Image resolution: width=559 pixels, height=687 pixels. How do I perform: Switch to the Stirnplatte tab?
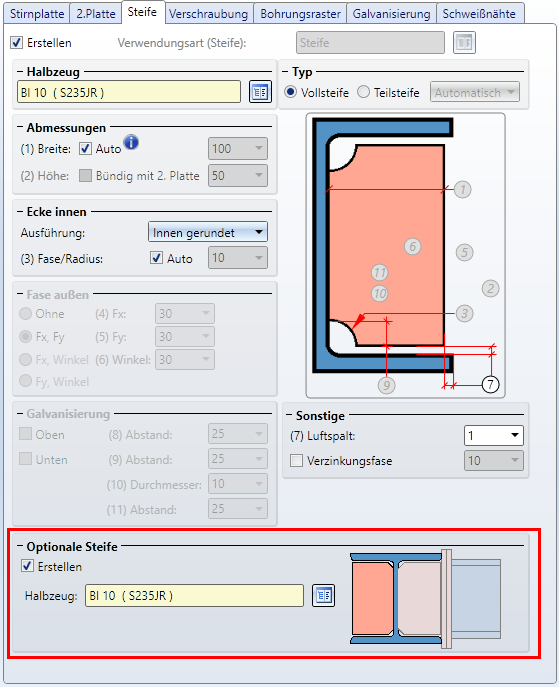(x=37, y=14)
